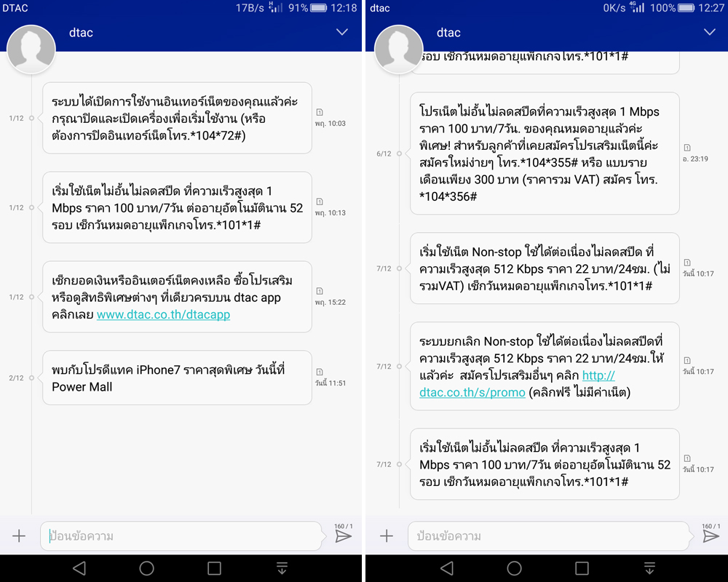Tap the 160 / 1 counter on right screen
Image resolution: width=728 pixels, height=582 pixels.
[x=711, y=526]
